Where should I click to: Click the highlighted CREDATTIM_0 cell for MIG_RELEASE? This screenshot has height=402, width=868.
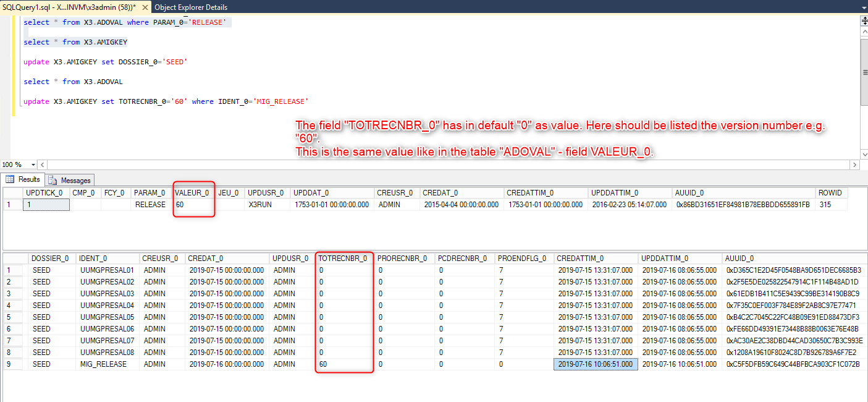click(595, 364)
